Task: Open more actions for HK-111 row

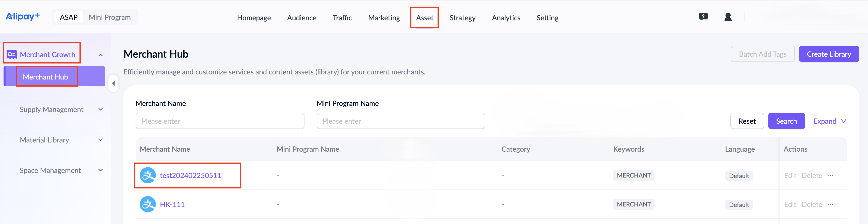Action: [830, 204]
